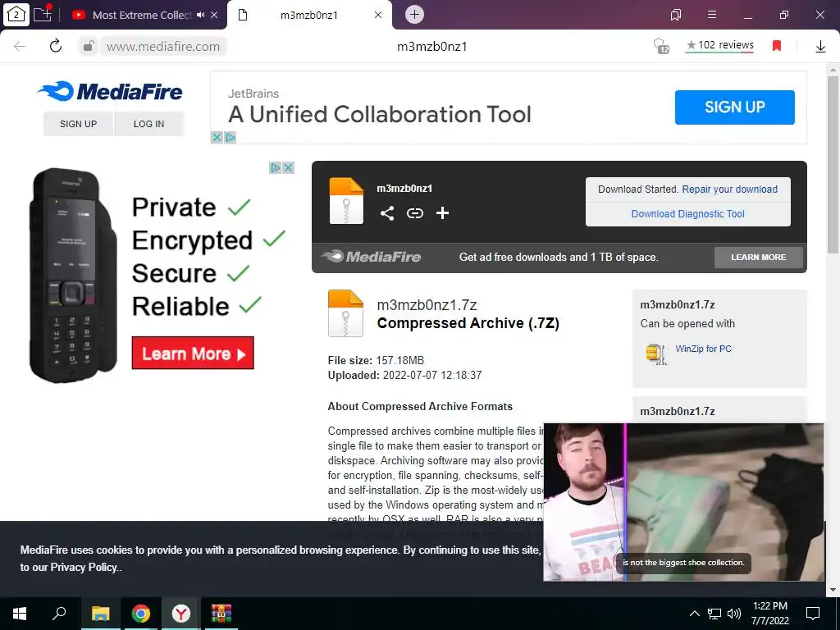
Task: Click the m3mzb0nz1.7z file name text
Action: [427, 305]
